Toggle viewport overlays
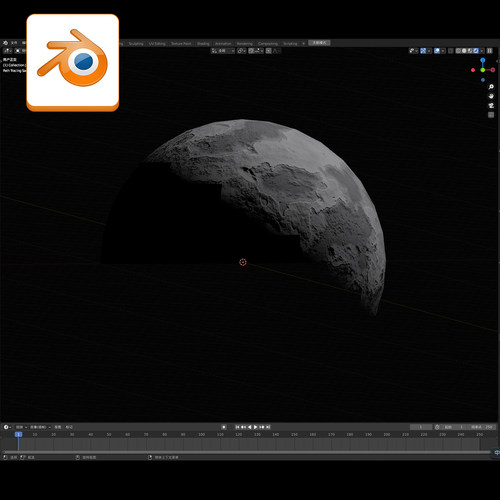Screen dimensions: 500x500 click(x=437, y=51)
